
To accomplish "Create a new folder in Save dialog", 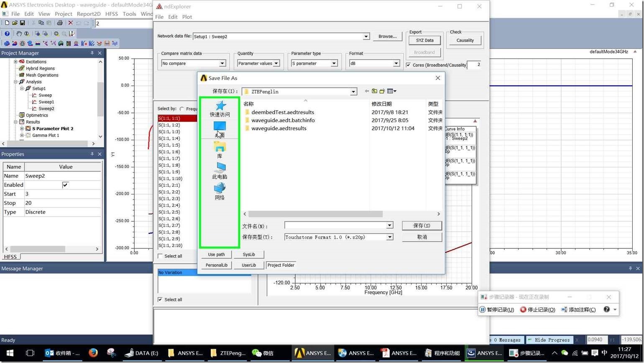I will click(x=382, y=91).
